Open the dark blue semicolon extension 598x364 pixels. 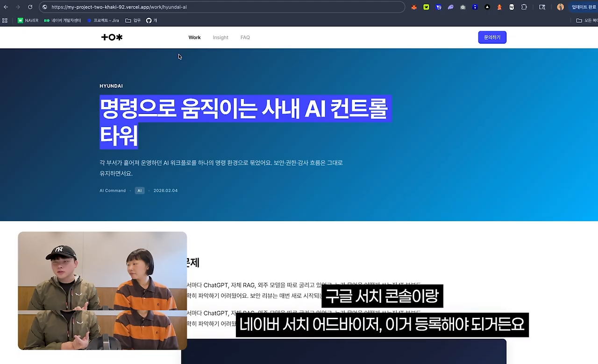475,7
